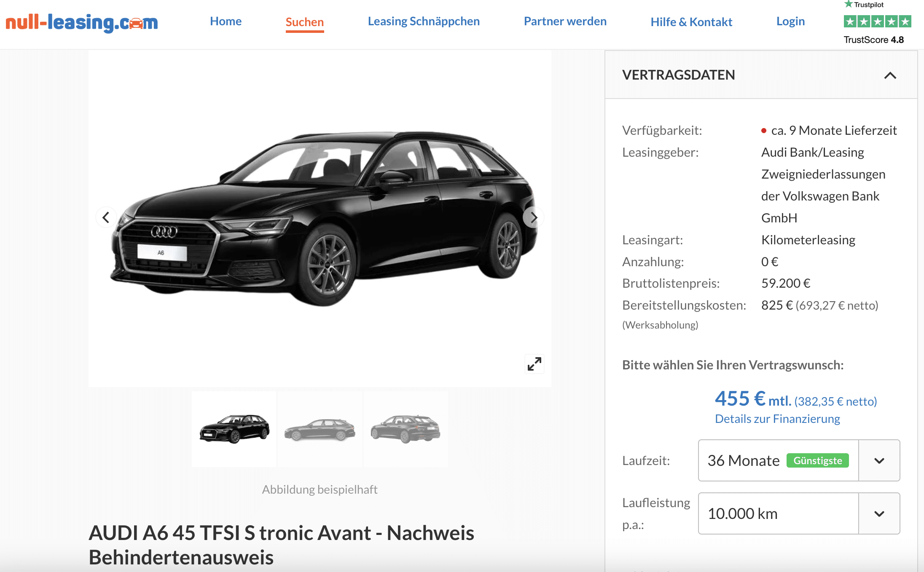Viewport: 924px width, 572px height.
Task: Open Trustpilot five-star rating widget
Action: [x=877, y=21]
